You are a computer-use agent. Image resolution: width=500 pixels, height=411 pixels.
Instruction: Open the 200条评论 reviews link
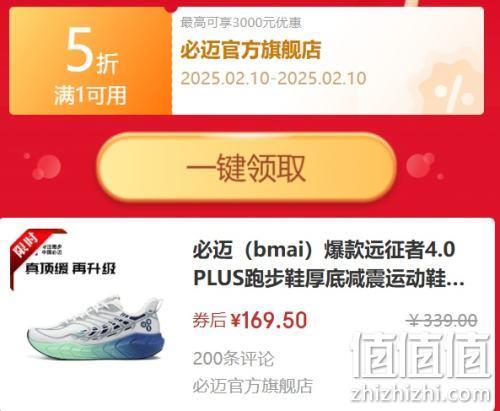coord(233,359)
